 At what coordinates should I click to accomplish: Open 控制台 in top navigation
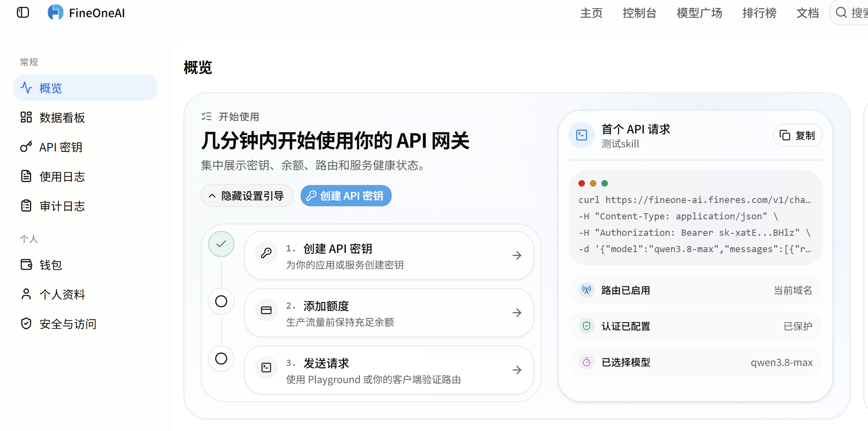[639, 13]
